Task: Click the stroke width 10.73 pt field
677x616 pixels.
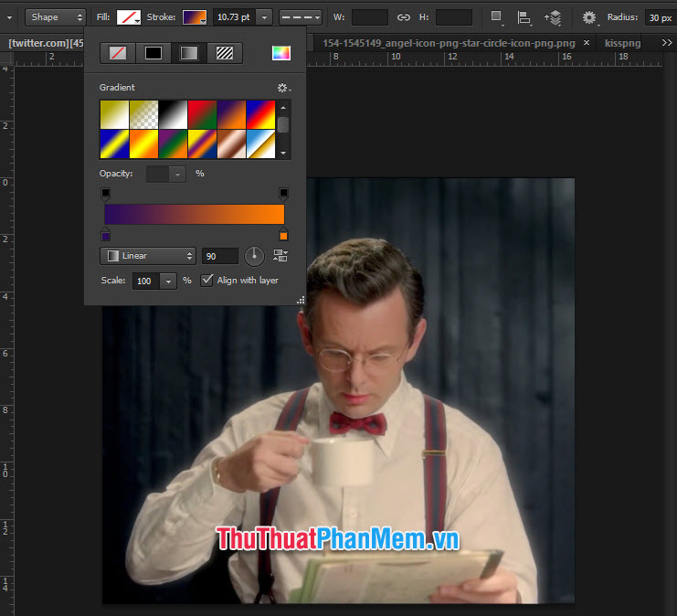Action: point(235,17)
